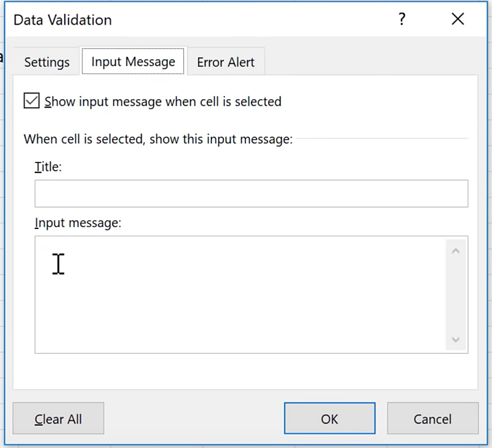Screen dimensions: 492x448
Task: Click the 'Show input message when cell is selected' label
Action: [x=163, y=102]
